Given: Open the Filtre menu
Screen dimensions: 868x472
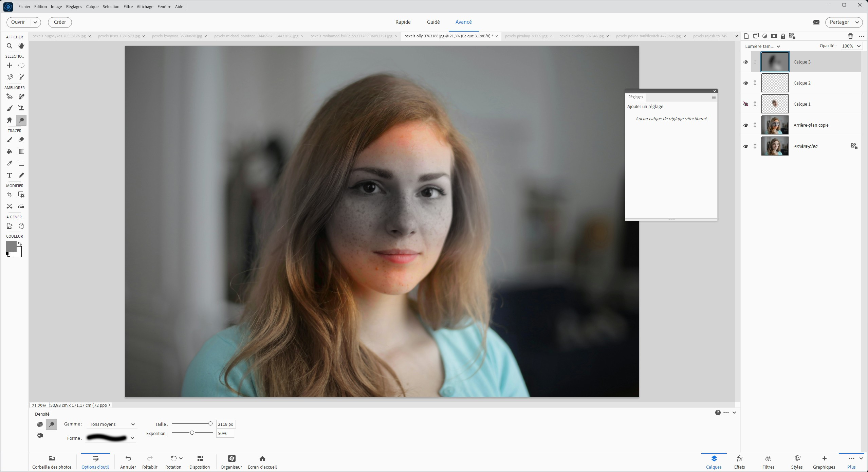Looking at the screenshot, I should click(128, 6).
